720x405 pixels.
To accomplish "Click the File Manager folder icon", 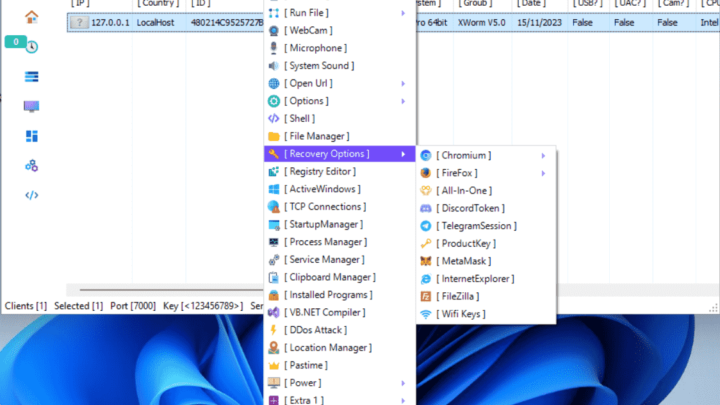I will click(274, 136).
